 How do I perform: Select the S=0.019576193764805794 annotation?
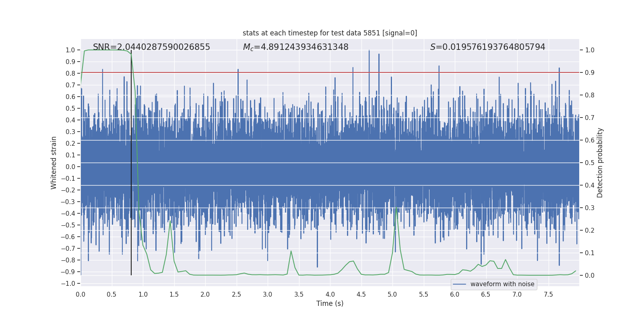[x=487, y=47]
